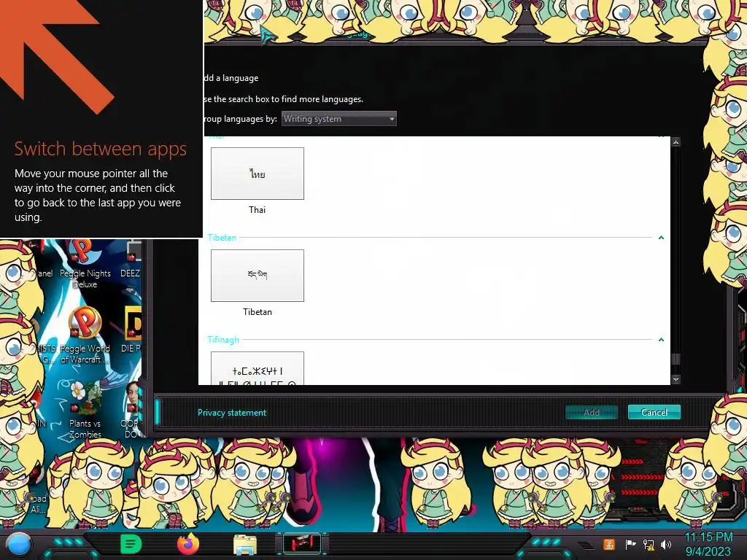Select the Tibetan language tile

point(258,275)
